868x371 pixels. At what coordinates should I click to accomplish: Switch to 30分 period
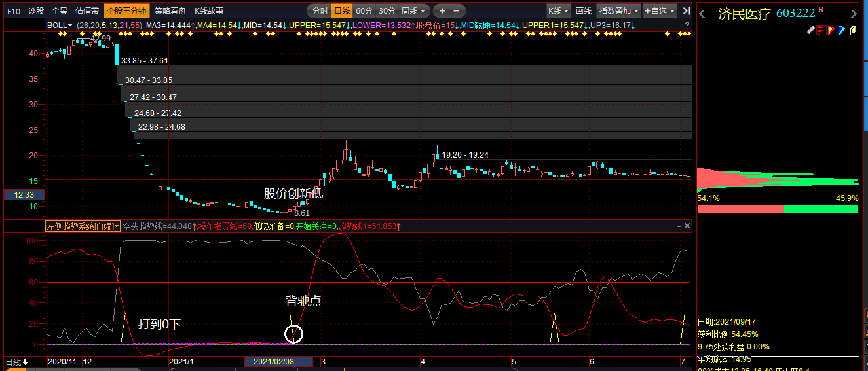point(387,11)
